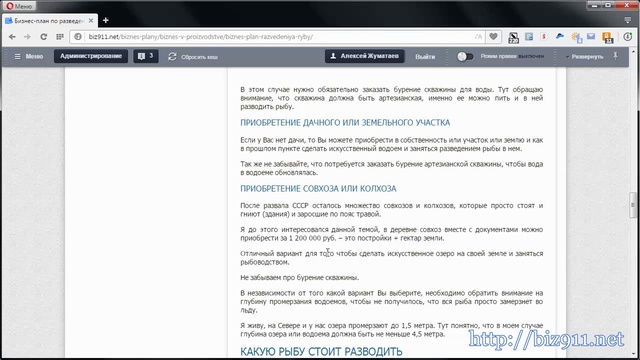Open the weather sun extension icon
The width and height of the screenshot is (640, 360).
[576, 38]
